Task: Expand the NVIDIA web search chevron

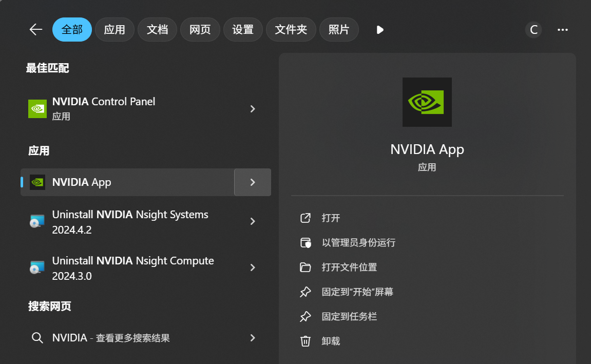Action: tap(253, 338)
